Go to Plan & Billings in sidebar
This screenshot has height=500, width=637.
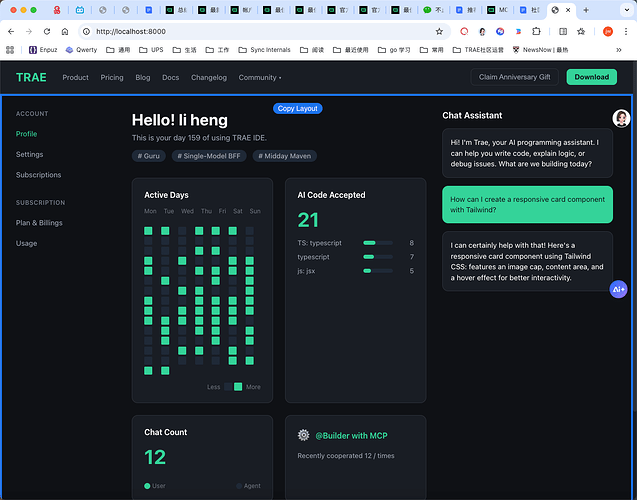pos(40,223)
